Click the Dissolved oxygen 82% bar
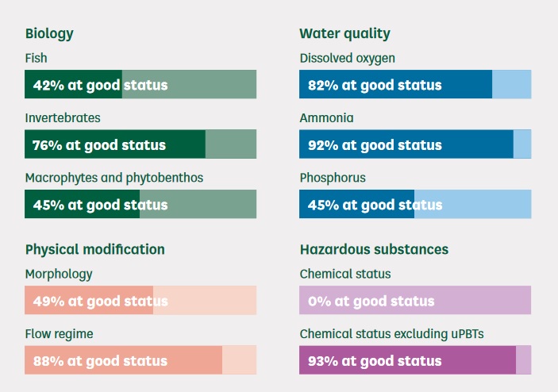Viewport: 558px width, 392px height. point(415,84)
